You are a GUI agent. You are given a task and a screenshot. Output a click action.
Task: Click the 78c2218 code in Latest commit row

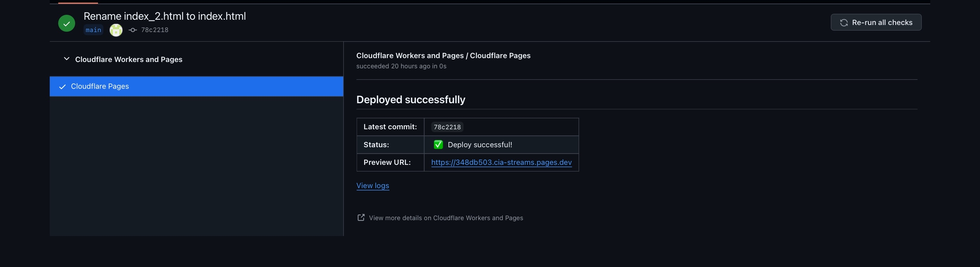(447, 127)
